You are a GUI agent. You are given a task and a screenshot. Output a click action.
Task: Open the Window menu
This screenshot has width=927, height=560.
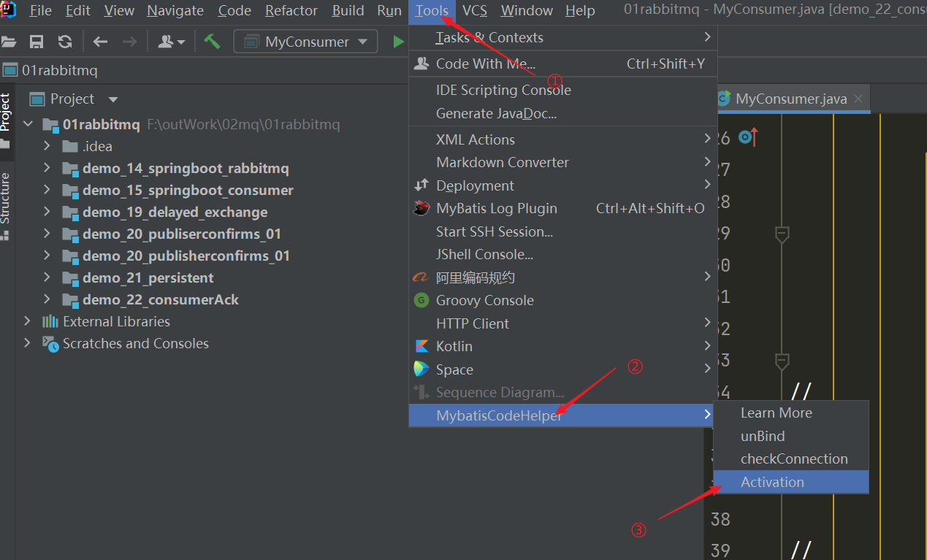(527, 10)
